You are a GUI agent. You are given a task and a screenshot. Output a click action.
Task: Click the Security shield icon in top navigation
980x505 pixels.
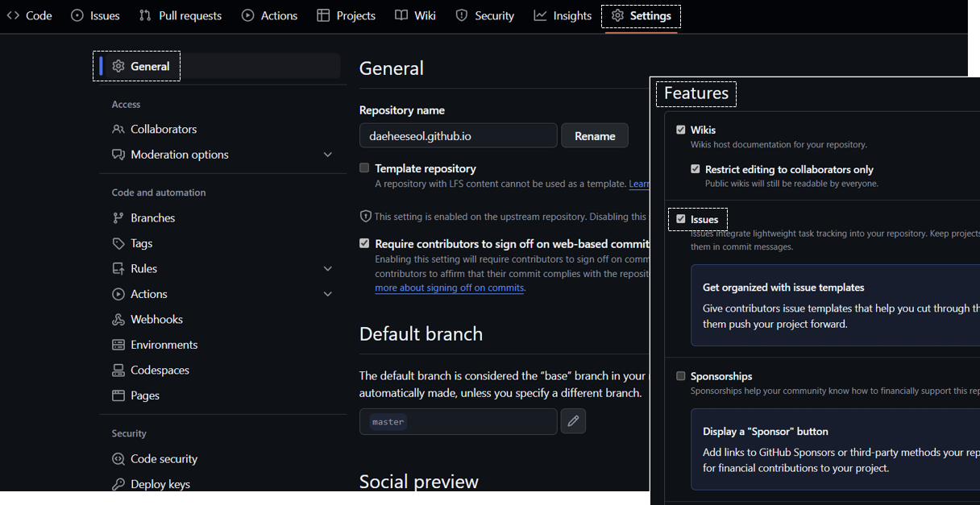click(462, 15)
